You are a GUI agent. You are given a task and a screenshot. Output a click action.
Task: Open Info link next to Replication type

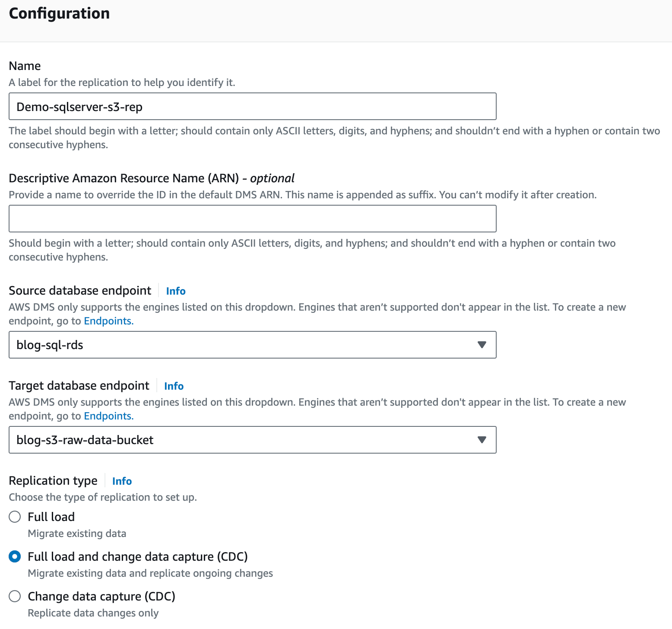[x=121, y=481]
